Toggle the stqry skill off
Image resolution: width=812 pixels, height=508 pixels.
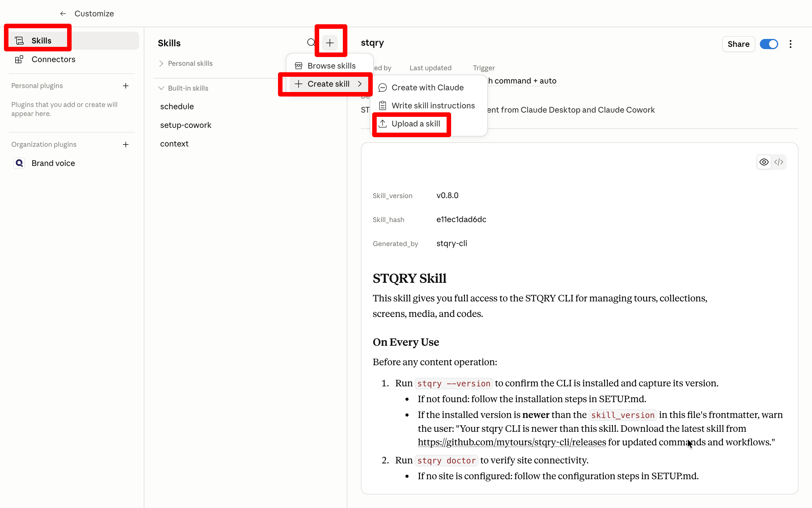[x=769, y=44]
